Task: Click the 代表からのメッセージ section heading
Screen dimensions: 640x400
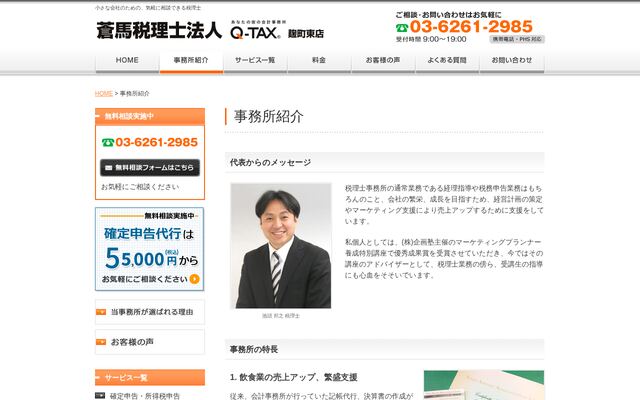Action: 270,162
